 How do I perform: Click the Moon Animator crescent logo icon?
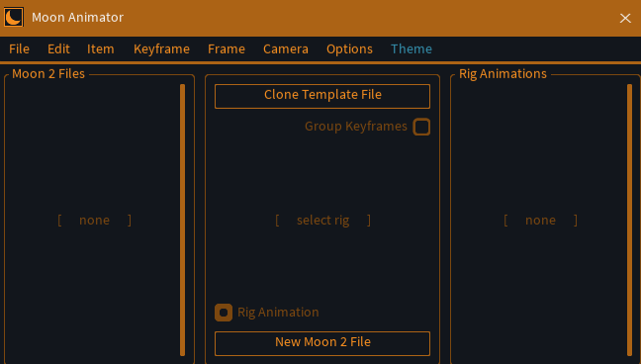coord(14,17)
